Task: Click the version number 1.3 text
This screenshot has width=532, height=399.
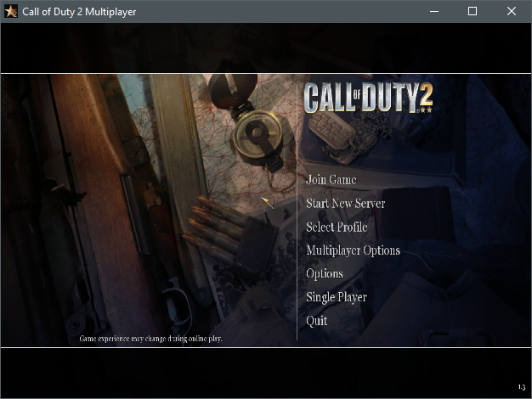Action: tap(522, 387)
